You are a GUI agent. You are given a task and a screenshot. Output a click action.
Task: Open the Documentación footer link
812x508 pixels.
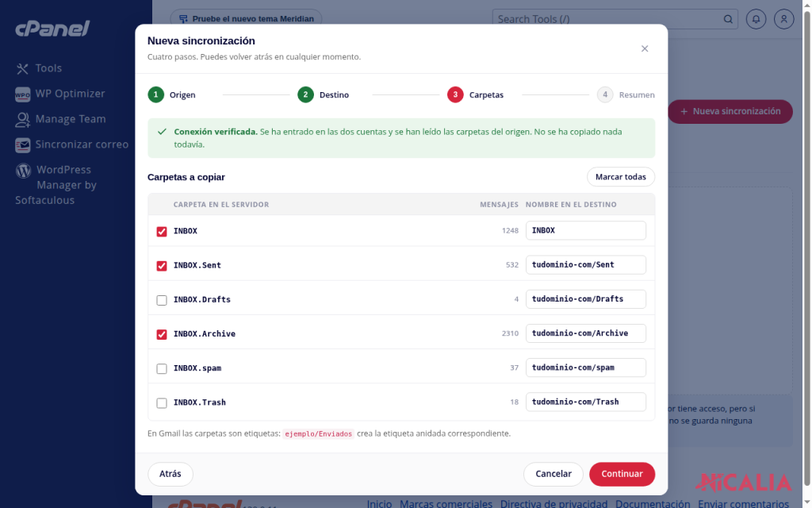pyautogui.click(x=653, y=503)
